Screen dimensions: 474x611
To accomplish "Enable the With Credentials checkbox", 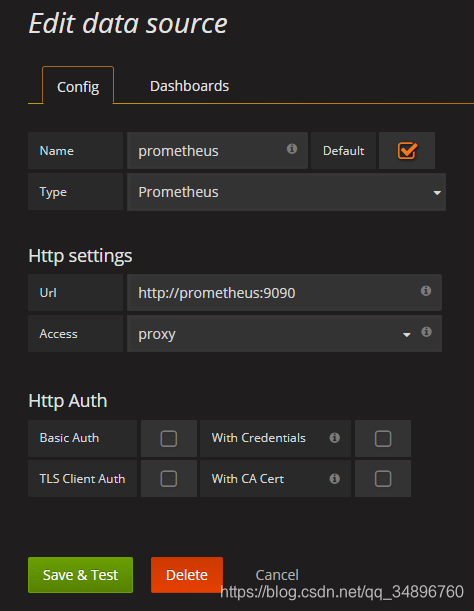I will [x=383, y=438].
